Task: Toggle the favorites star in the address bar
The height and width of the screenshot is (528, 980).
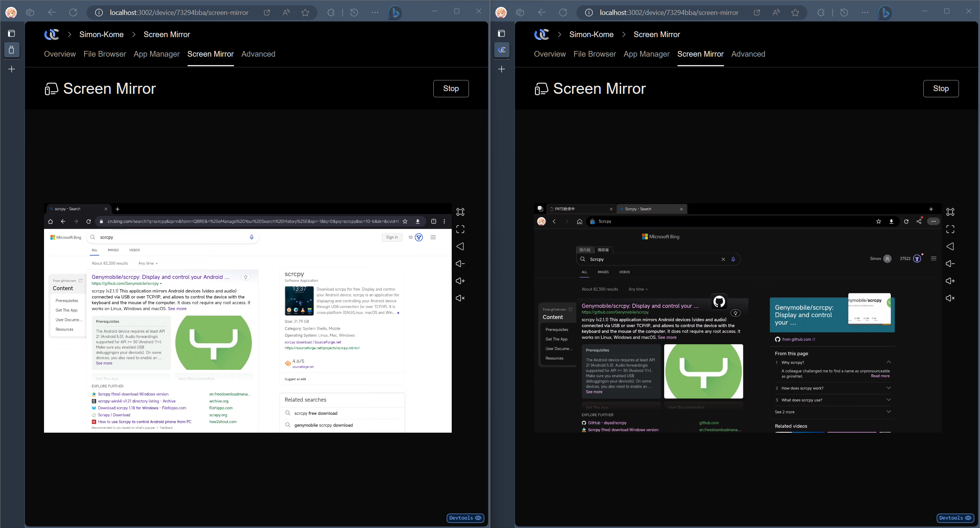Action: coord(305,13)
